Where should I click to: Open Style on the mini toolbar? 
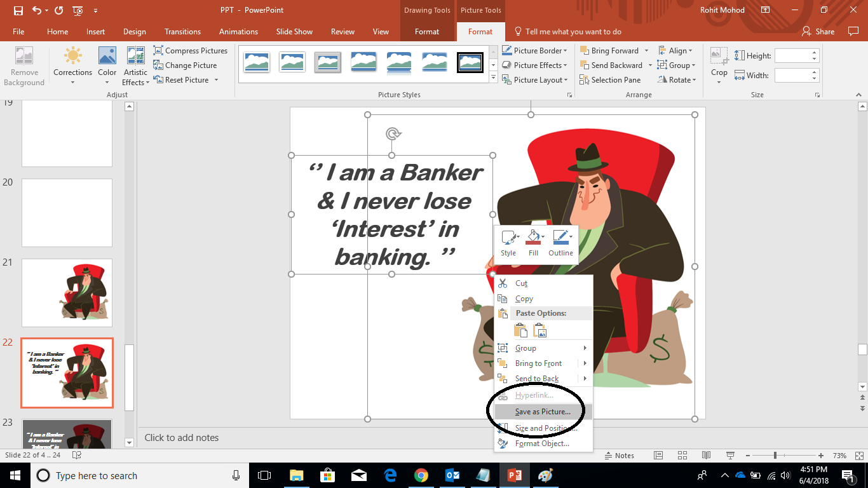coord(508,244)
